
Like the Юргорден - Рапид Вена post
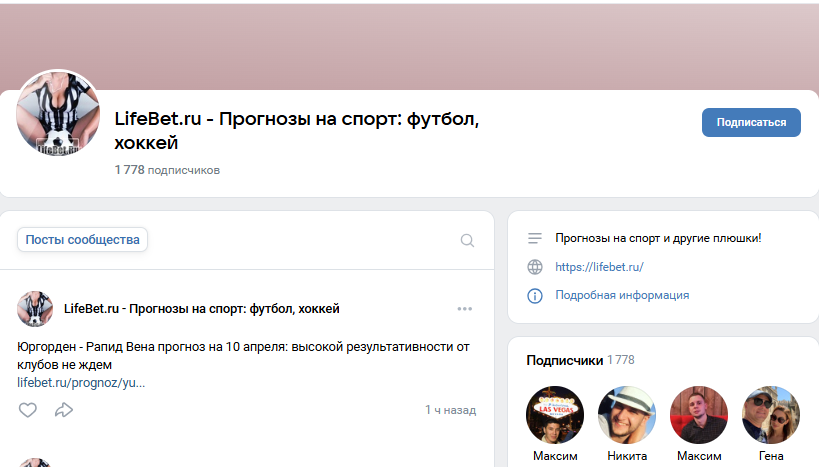[x=28, y=409]
